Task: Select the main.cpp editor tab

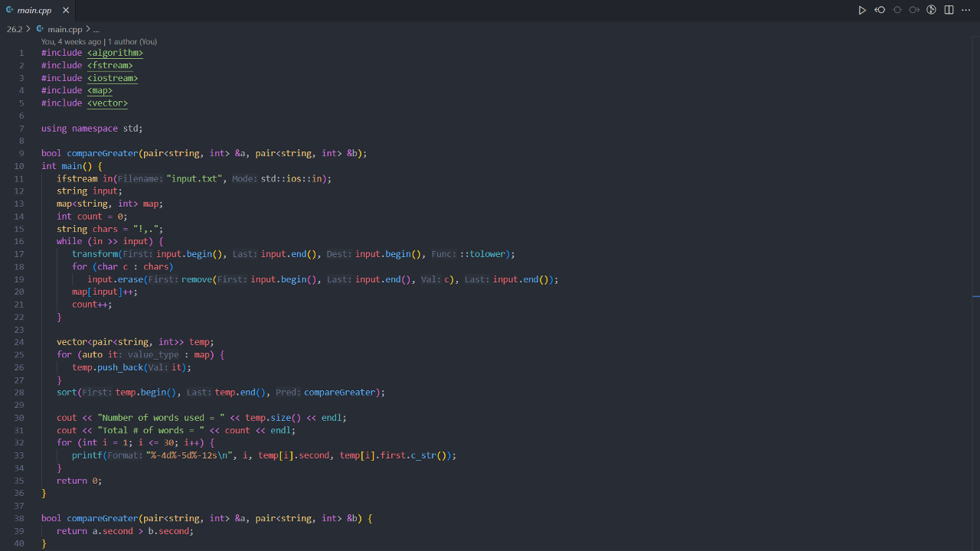Action: coord(38,11)
